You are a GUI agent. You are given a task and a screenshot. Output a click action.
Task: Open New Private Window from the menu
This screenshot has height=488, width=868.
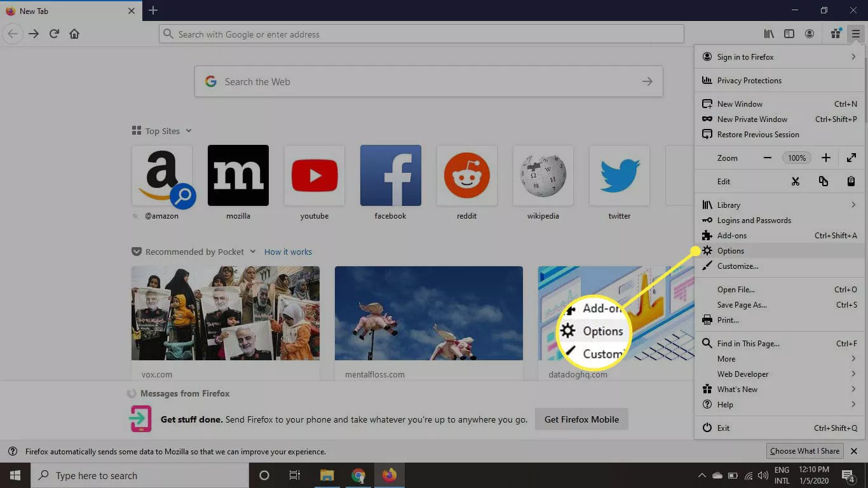coord(752,119)
